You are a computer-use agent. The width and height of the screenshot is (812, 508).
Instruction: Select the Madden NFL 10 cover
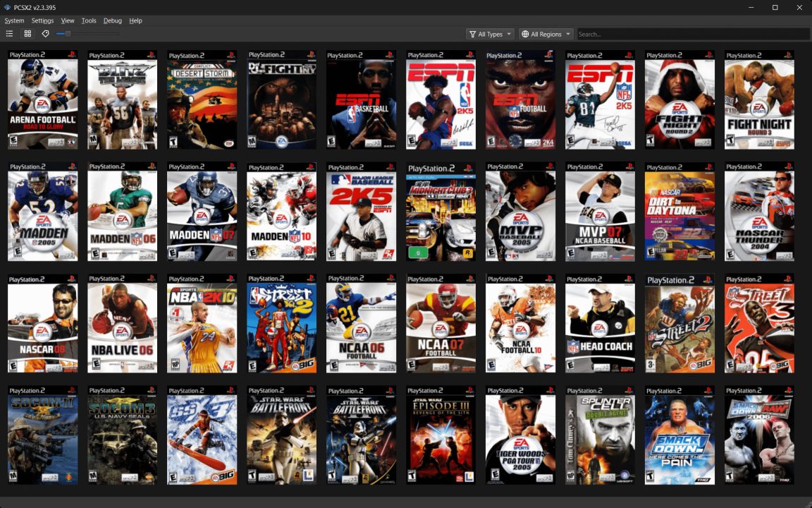pyautogui.click(x=282, y=212)
